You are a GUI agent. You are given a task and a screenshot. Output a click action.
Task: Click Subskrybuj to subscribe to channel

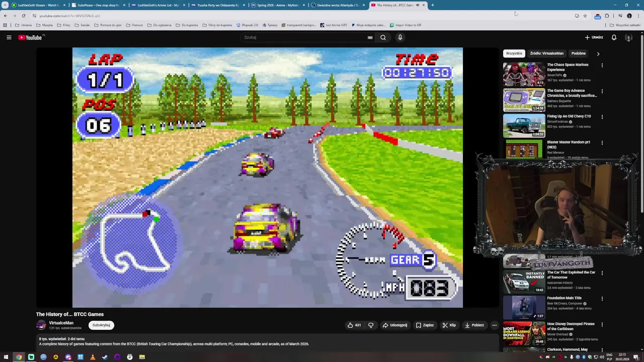(101, 325)
